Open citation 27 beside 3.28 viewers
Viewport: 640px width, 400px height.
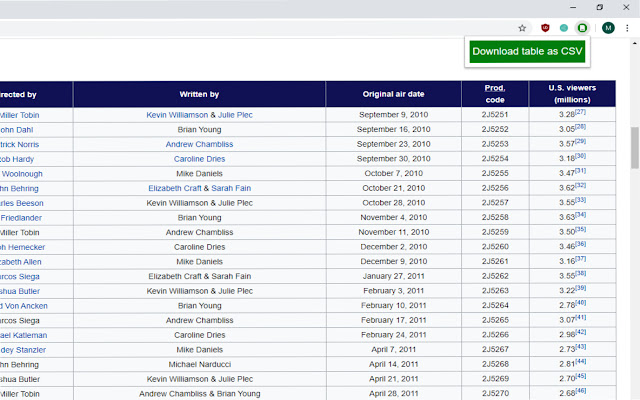point(580,112)
